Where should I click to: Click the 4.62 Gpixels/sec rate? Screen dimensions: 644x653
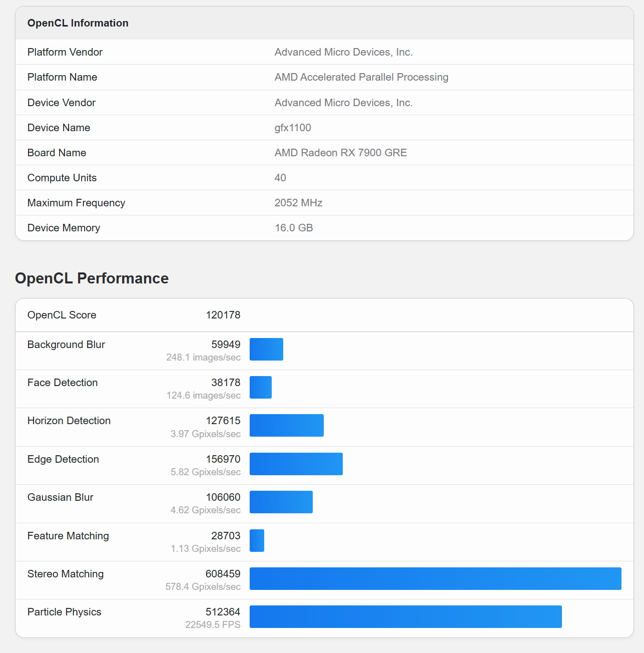click(206, 510)
